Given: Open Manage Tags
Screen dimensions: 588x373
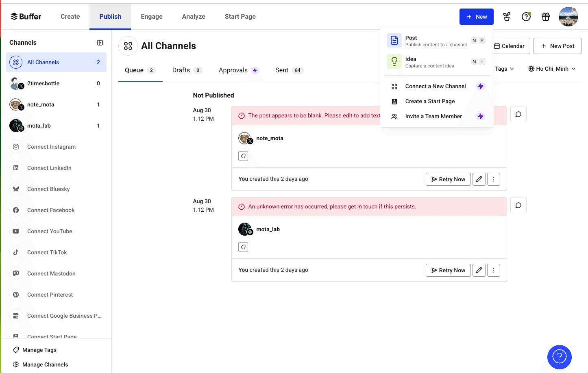Looking at the screenshot, I should point(35,350).
